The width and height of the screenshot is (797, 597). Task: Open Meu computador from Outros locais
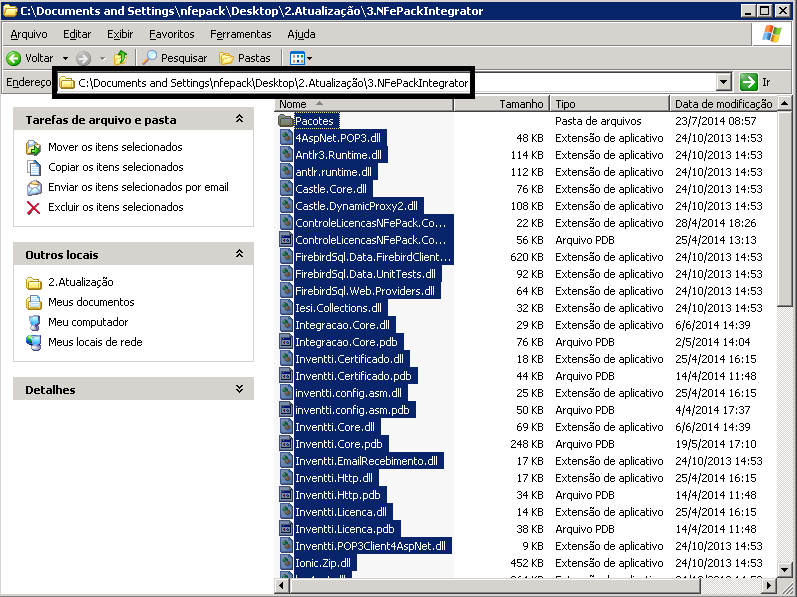tap(88, 322)
